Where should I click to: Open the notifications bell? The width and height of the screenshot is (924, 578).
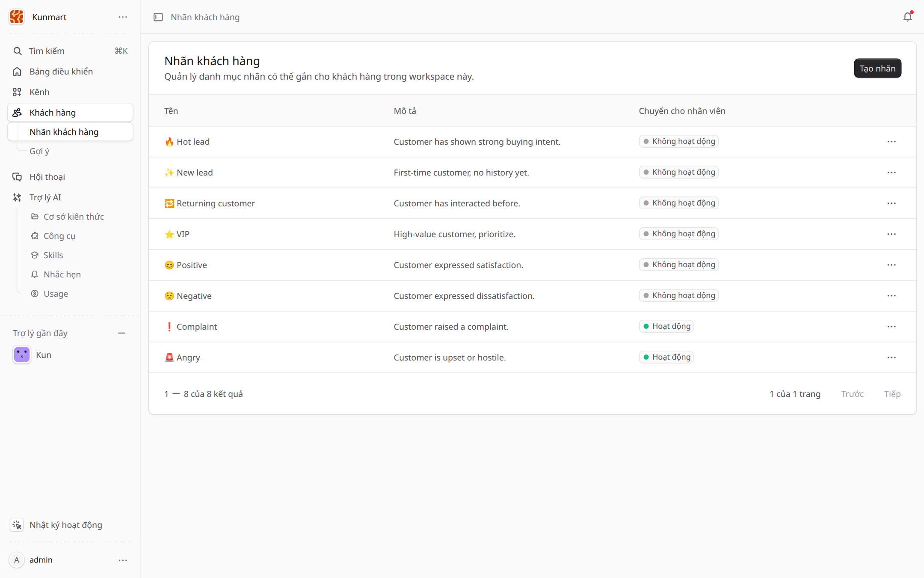point(907,17)
